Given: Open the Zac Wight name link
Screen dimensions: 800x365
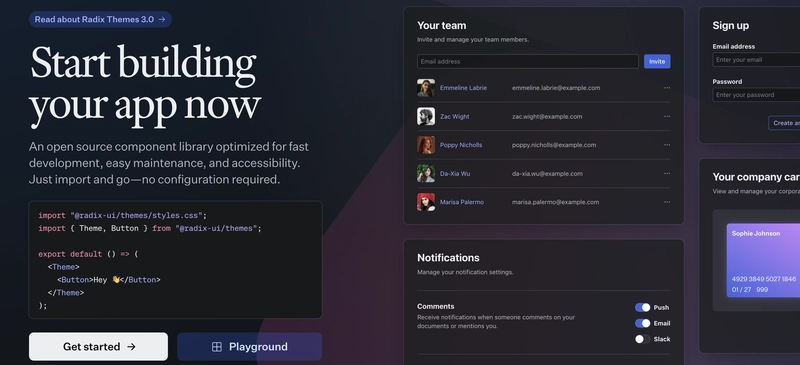Looking at the screenshot, I should 455,116.
